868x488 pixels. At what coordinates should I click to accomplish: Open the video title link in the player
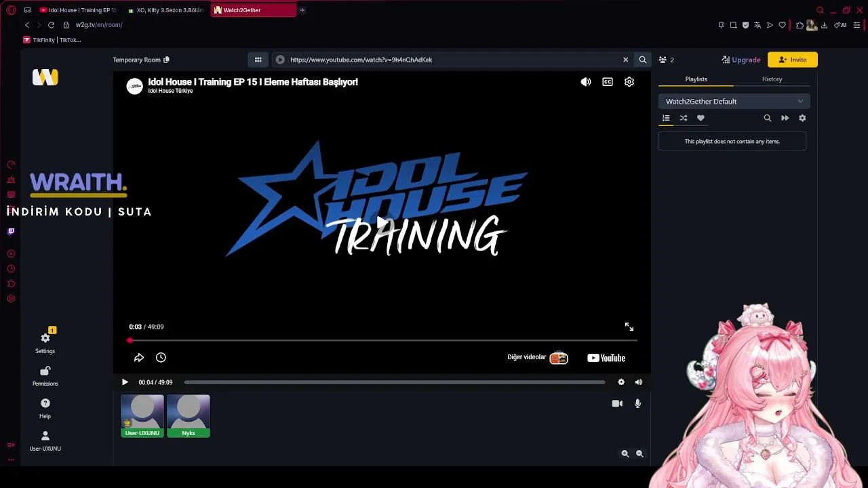click(x=253, y=82)
